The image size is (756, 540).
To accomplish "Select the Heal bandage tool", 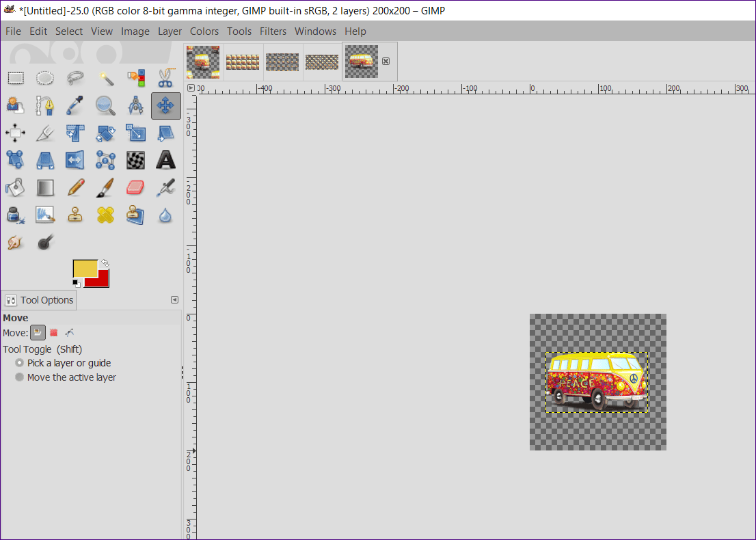I will (105, 215).
